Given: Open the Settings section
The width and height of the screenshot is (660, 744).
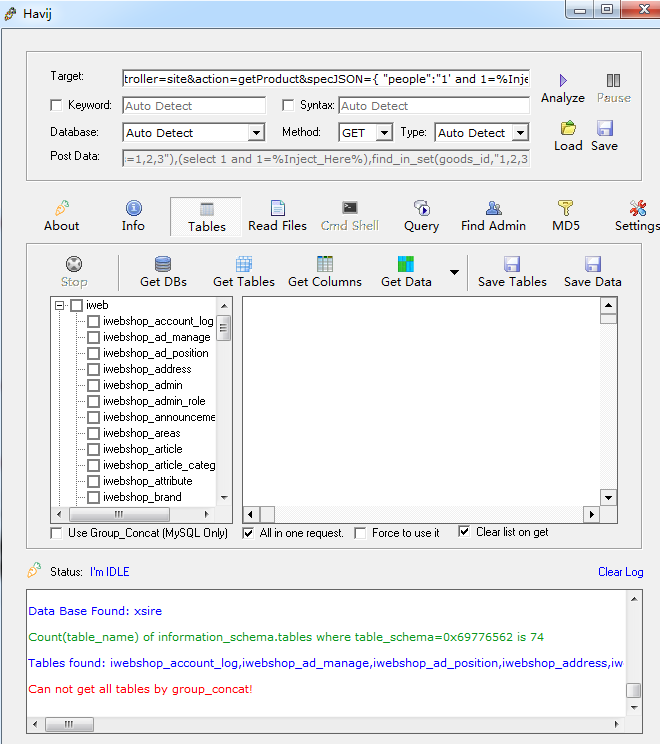Looking at the screenshot, I should (637, 216).
